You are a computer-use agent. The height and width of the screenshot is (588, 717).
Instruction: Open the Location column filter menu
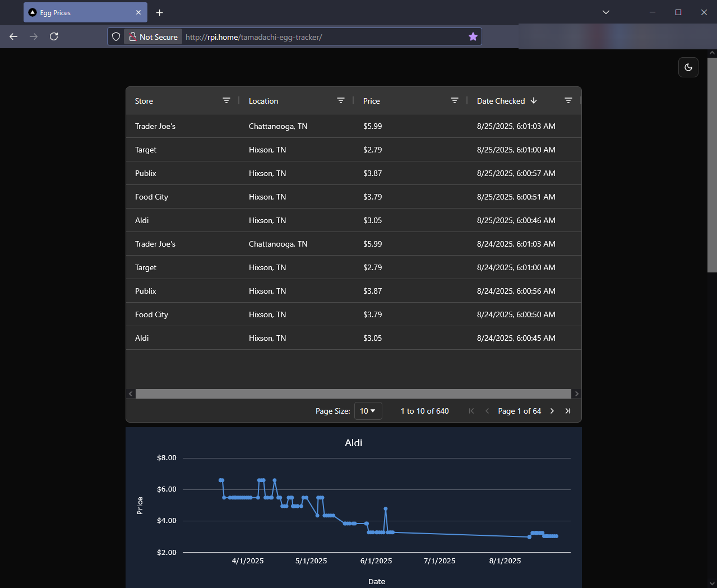click(340, 101)
